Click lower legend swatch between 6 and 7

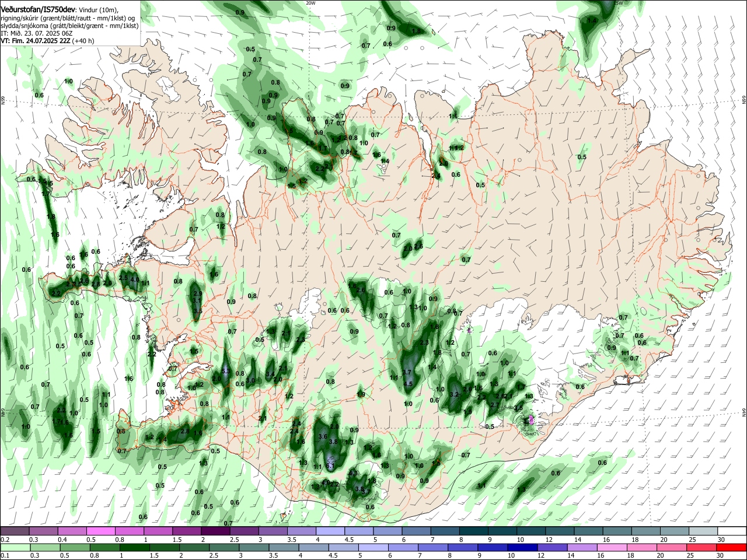402,548
